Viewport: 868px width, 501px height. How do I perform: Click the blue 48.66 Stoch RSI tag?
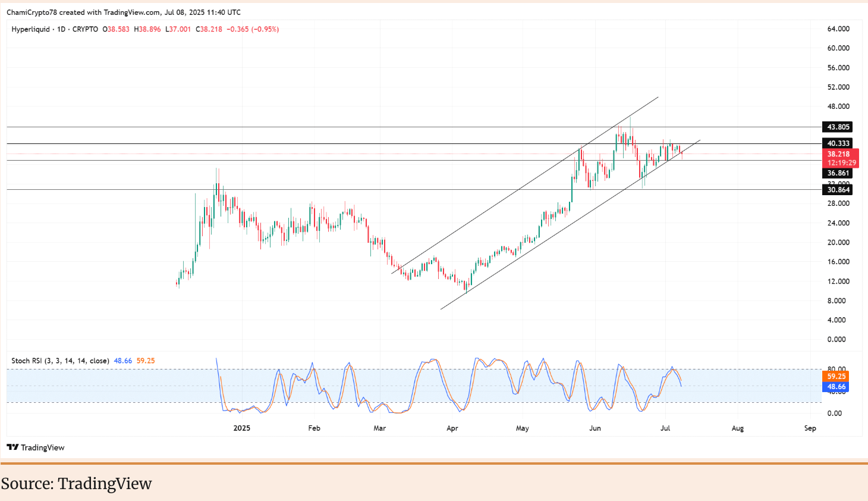(836, 387)
